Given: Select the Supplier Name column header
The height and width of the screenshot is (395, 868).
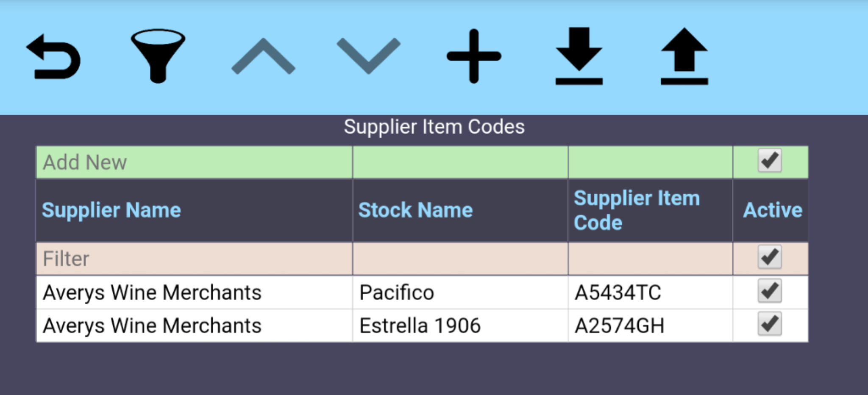Looking at the screenshot, I should [x=112, y=210].
